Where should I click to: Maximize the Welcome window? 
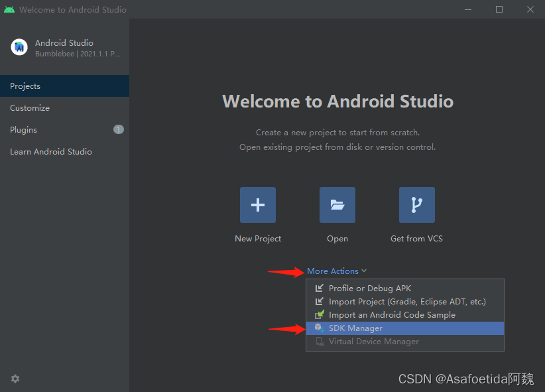499,9
